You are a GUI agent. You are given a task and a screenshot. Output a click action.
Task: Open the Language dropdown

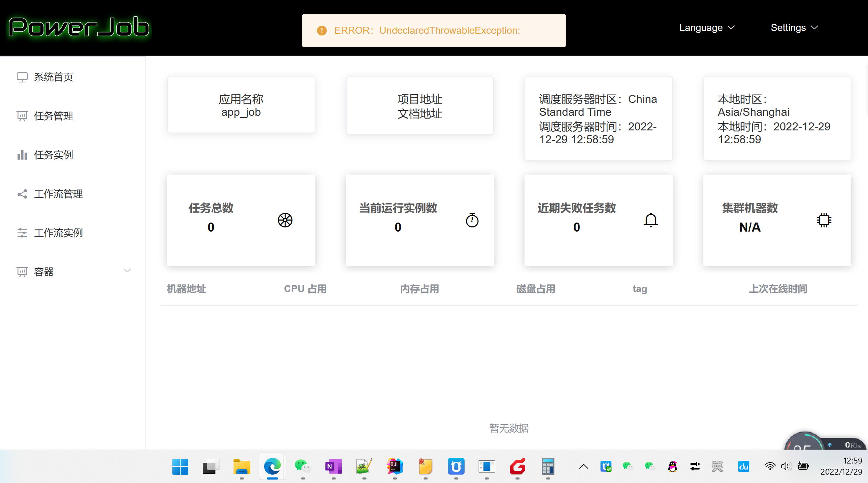click(707, 27)
